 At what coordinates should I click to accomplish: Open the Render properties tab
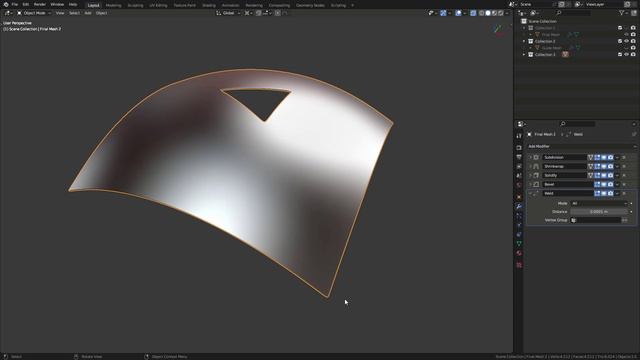coord(519,148)
